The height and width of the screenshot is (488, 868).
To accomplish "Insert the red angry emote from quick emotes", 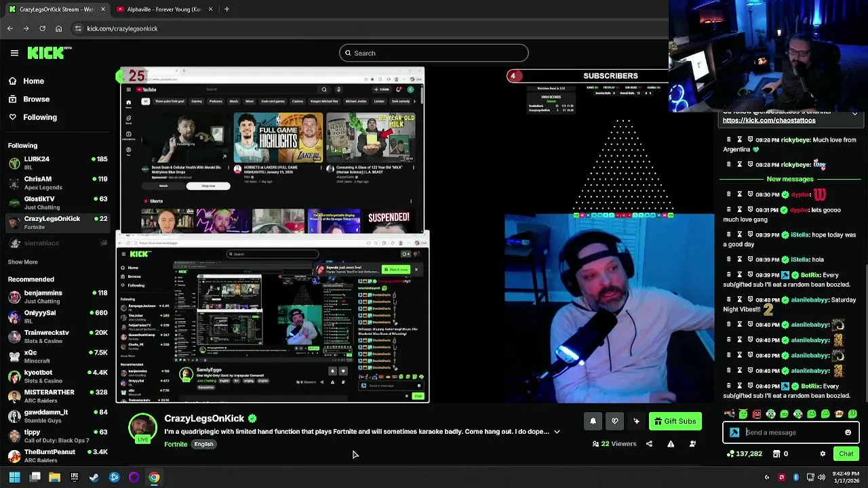I will 757,414.
